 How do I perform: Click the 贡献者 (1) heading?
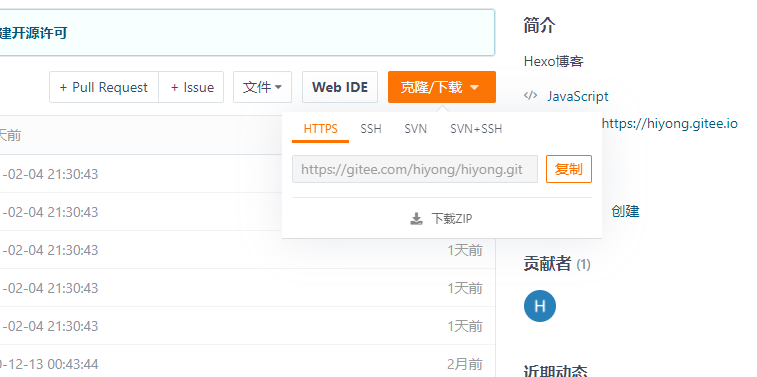pyautogui.click(x=557, y=264)
